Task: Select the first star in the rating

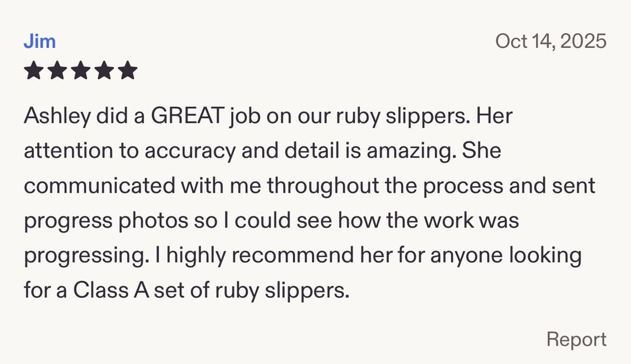Action: [x=33, y=70]
